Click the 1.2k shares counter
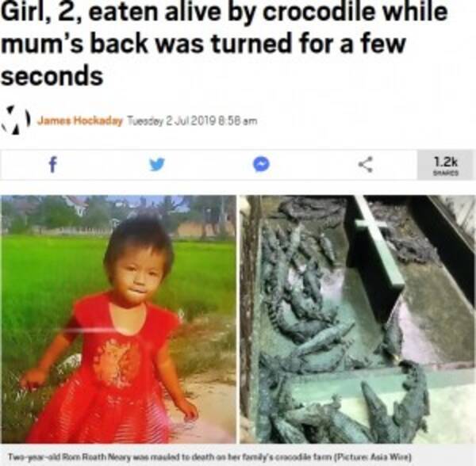Screen dimensions: 476x466 coord(445,165)
